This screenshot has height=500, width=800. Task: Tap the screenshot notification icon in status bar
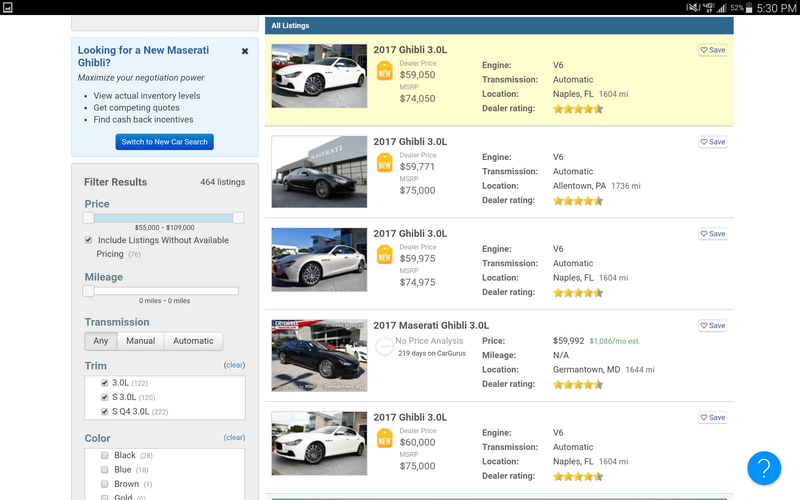[x=7, y=7]
